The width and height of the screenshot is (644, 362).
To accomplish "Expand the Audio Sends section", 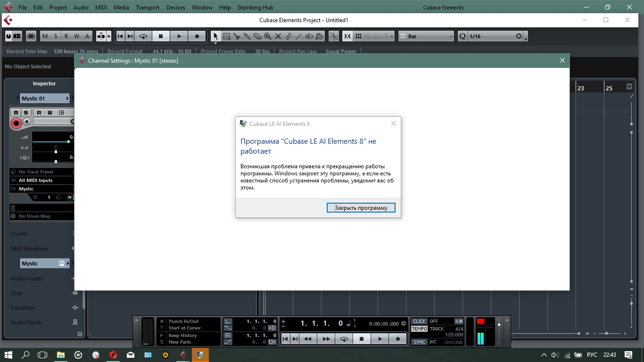I will [26, 322].
